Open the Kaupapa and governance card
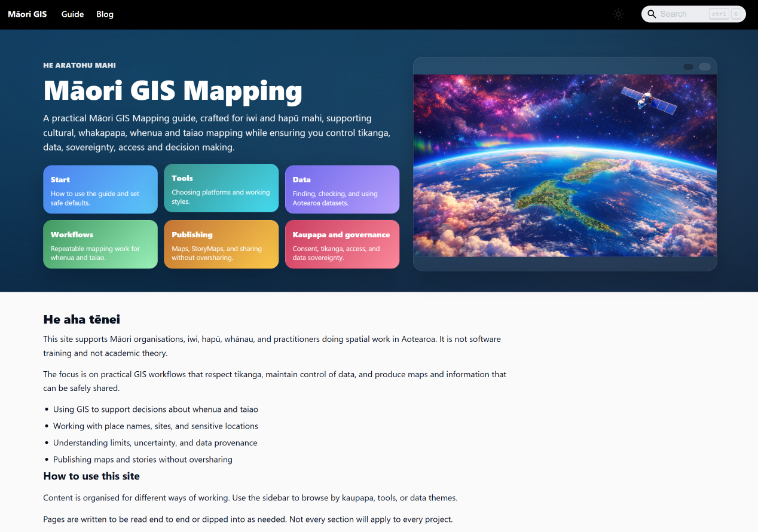 pyautogui.click(x=342, y=244)
